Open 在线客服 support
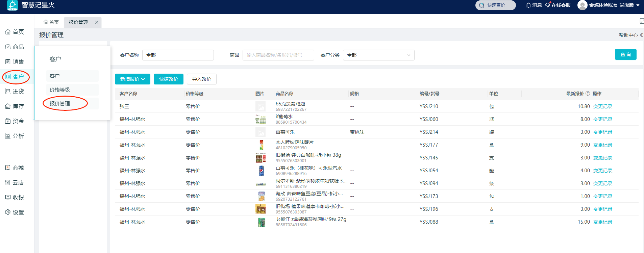 [558, 5]
